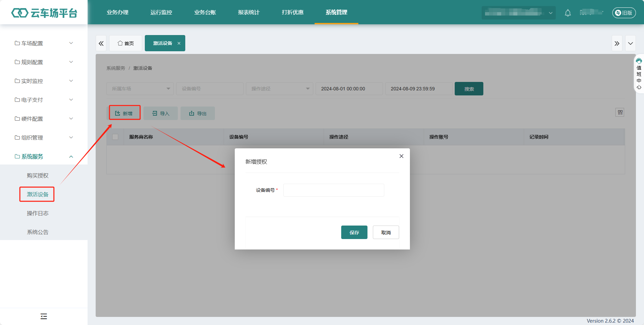Open the 值班中心 floating widget
This screenshot has height=325, width=644.
(x=639, y=74)
